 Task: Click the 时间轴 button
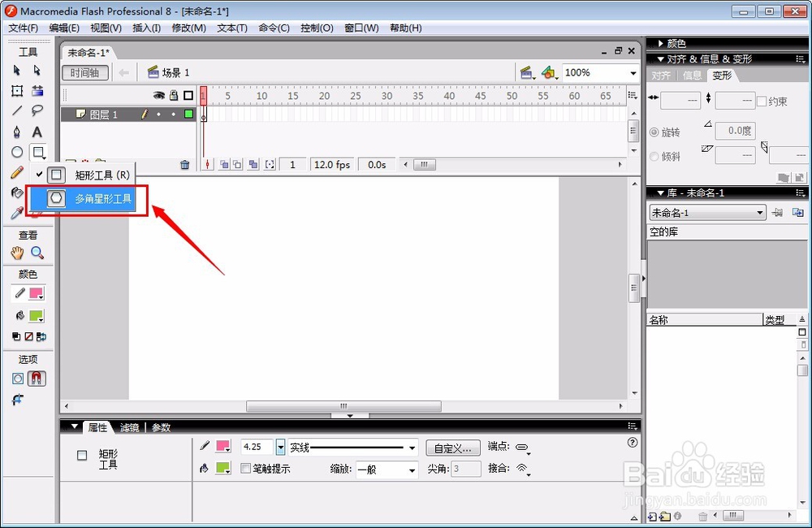click(85, 73)
